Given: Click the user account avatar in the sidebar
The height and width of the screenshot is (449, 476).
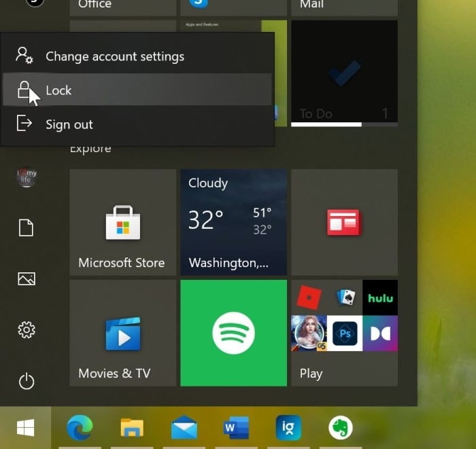Looking at the screenshot, I should [x=27, y=177].
